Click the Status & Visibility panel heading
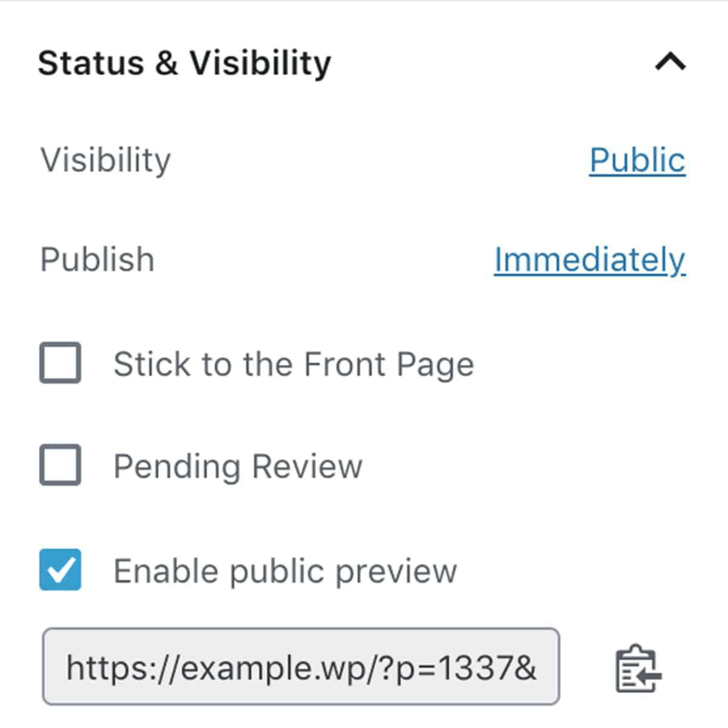The width and height of the screenshot is (728, 728). [x=184, y=63]
